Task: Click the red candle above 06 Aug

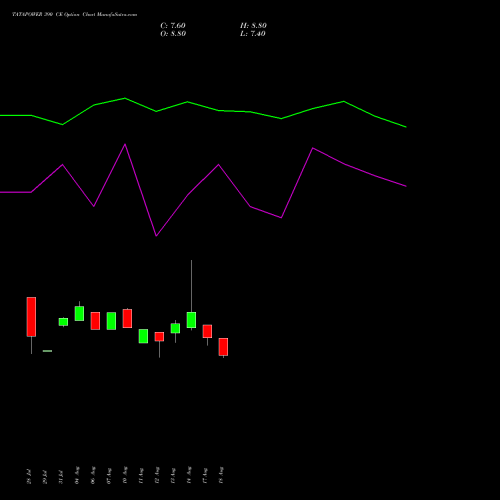Action: [95, 321]
